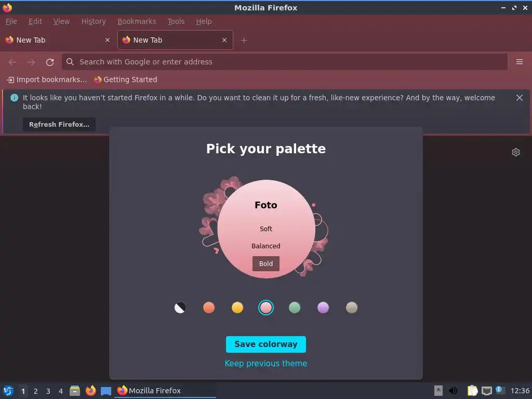Viewport: 532px width, 399px height.
Task: Choose the gray-beige colorway swatch
Action: coord(352,308)
